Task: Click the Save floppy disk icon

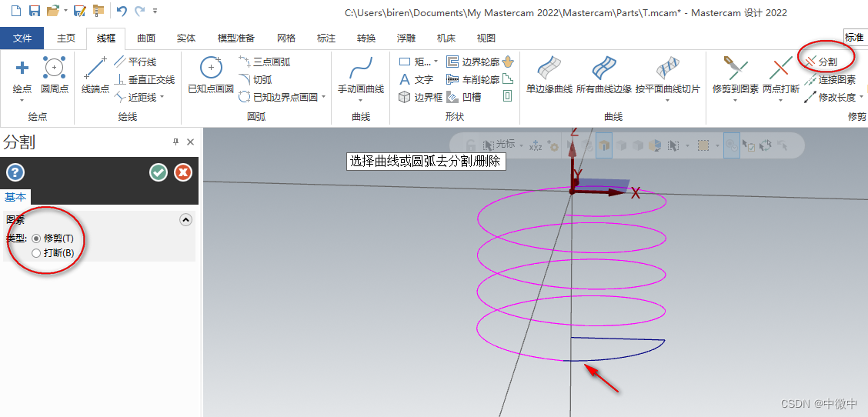Action: click(x=35, y=11)
